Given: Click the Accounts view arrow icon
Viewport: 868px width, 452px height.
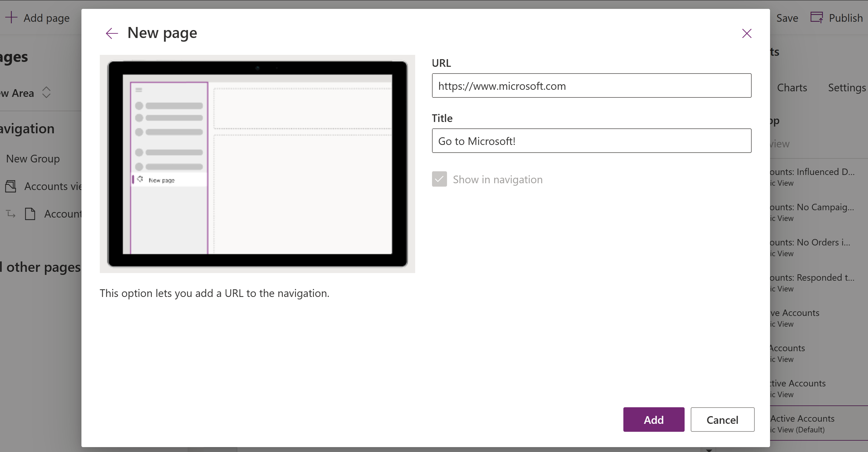Looking at the screenshot, I should [10, 214].
